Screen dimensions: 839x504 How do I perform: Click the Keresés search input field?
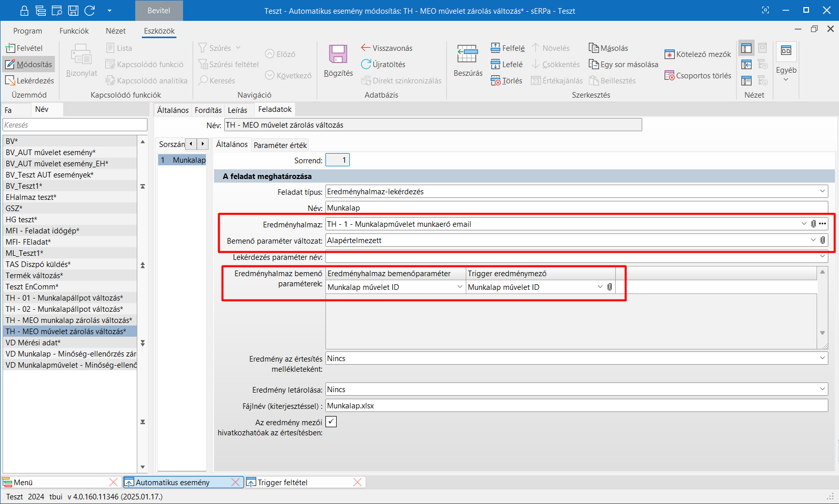(x=75, y=125)
